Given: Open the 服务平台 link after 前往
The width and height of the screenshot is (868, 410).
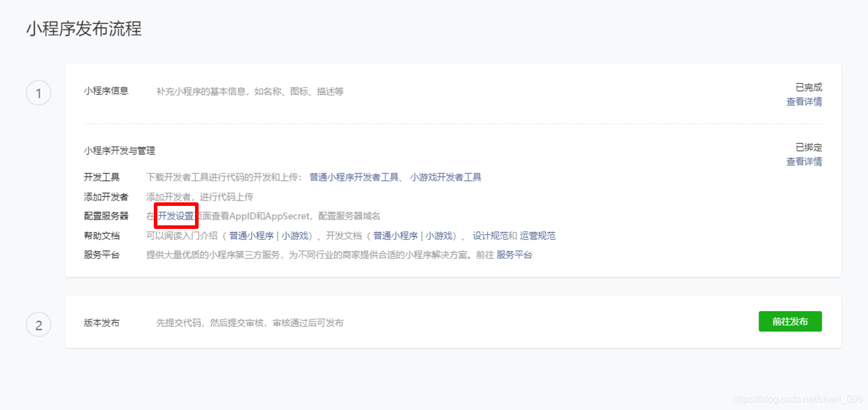Looking at the screenshot, I should click(514, 255).
